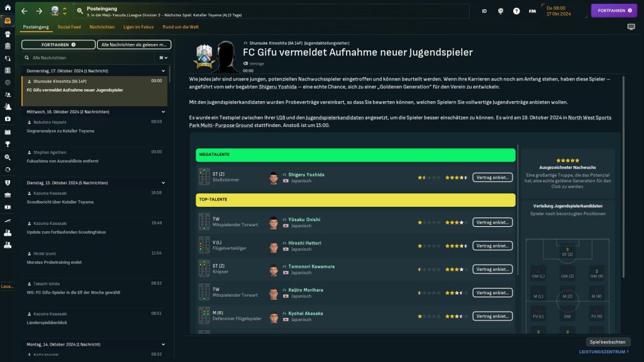Open the trophy competitions icon in sidebar
644x362 pixels.
[8, 145]
